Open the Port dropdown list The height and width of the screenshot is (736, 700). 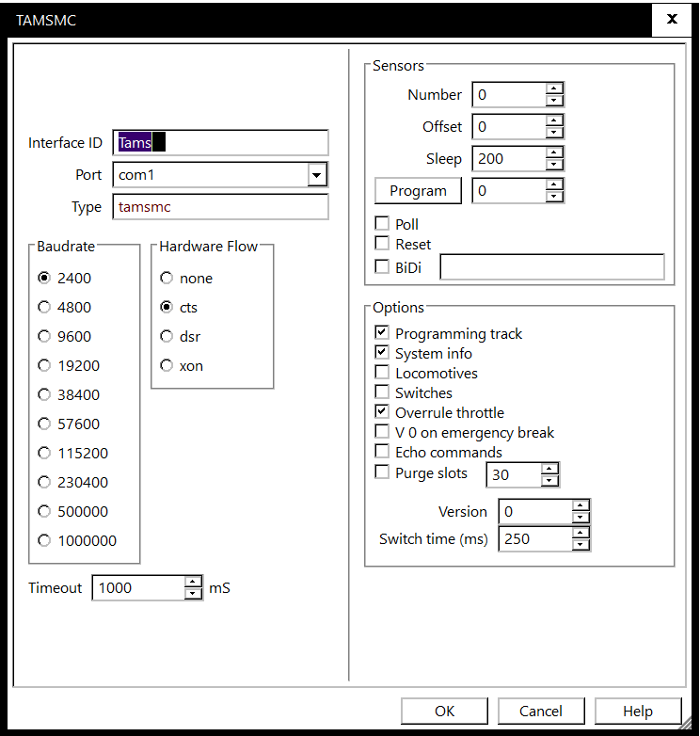pos(317,175)
